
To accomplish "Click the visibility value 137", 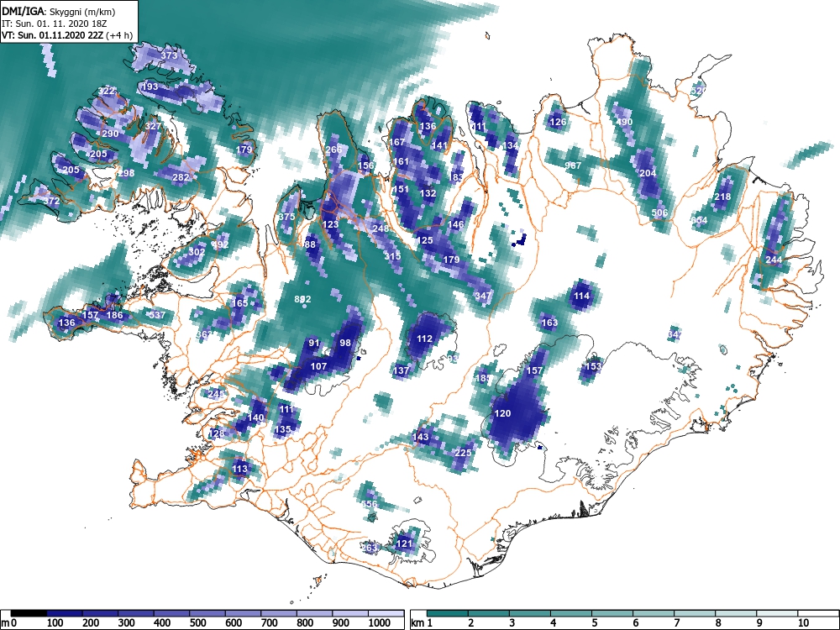I will [x=401, y=370].
